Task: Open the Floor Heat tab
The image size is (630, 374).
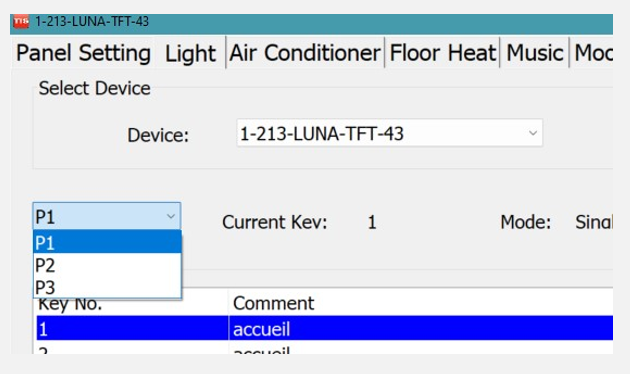Action: coord(442,53)
